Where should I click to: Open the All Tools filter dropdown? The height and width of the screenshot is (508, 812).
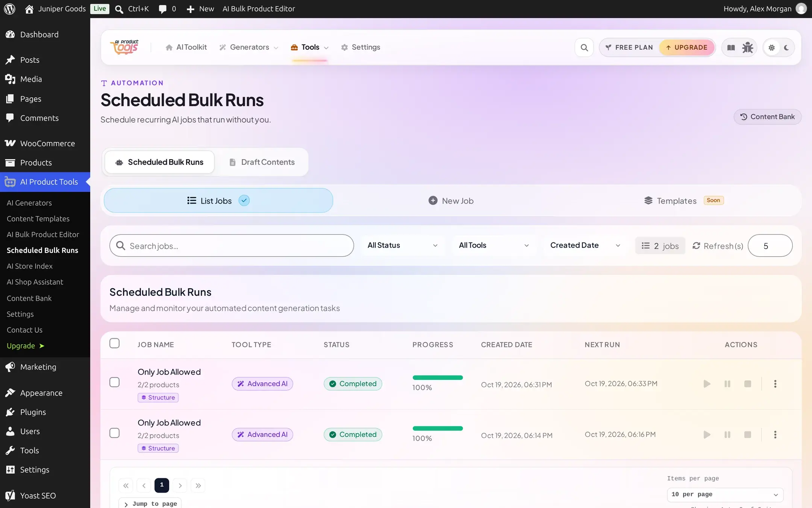click(x=494, y=245)
